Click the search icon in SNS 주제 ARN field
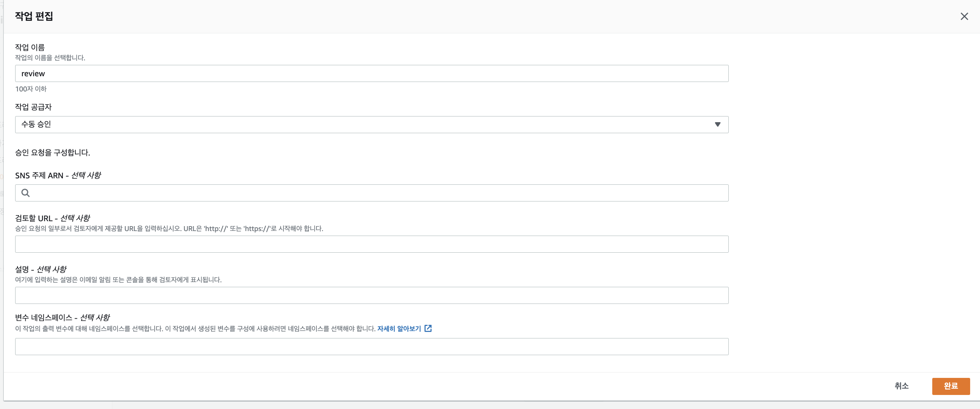 coord(25,193)
